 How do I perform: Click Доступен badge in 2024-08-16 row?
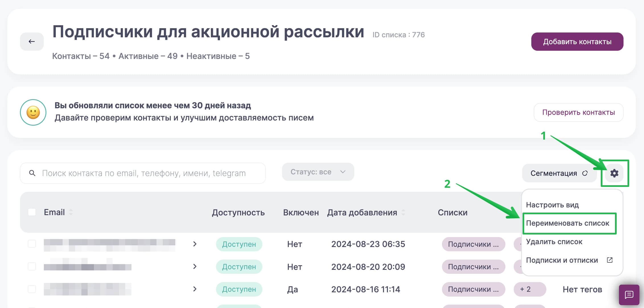[x=239, y=289]
